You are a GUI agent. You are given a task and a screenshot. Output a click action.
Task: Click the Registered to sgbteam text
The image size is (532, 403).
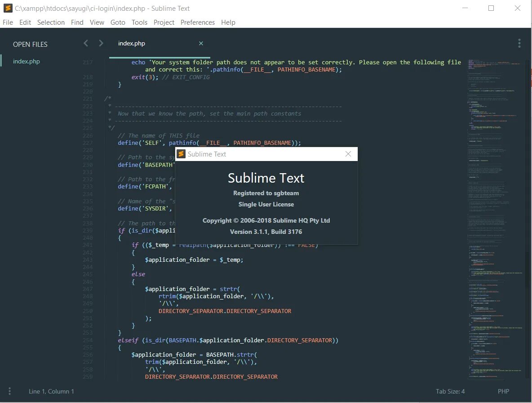(x=266, y=193)
